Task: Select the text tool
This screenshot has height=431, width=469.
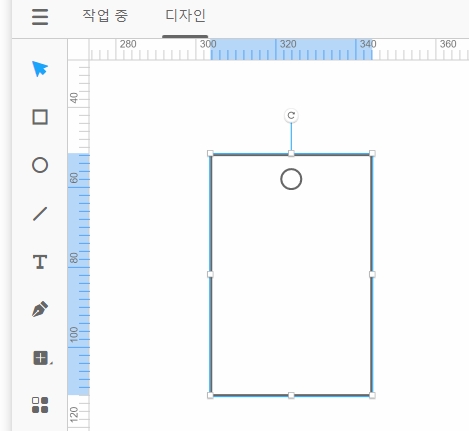Action: [x=40, y=262]
